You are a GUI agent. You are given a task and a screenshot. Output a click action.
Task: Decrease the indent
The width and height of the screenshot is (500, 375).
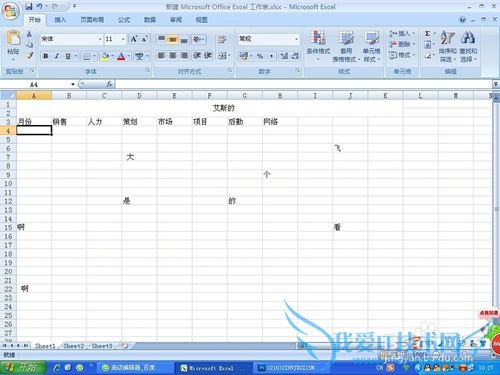coord(197,55)
